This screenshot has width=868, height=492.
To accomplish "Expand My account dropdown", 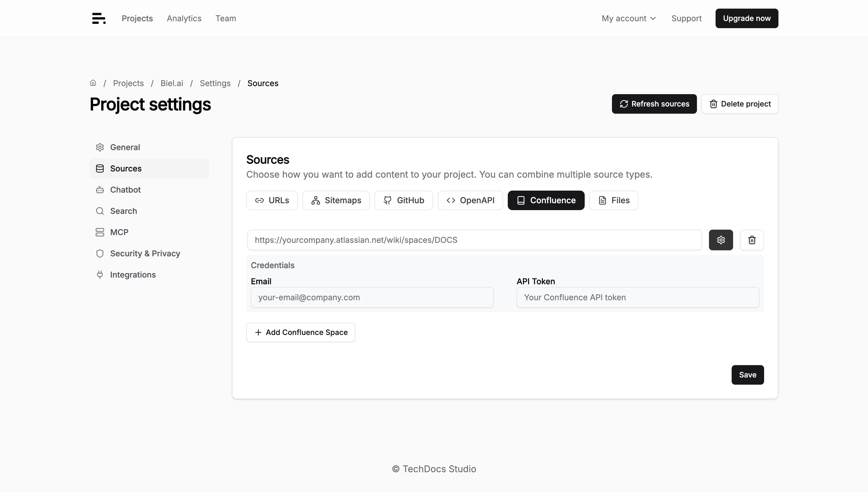I will [629, 18].
